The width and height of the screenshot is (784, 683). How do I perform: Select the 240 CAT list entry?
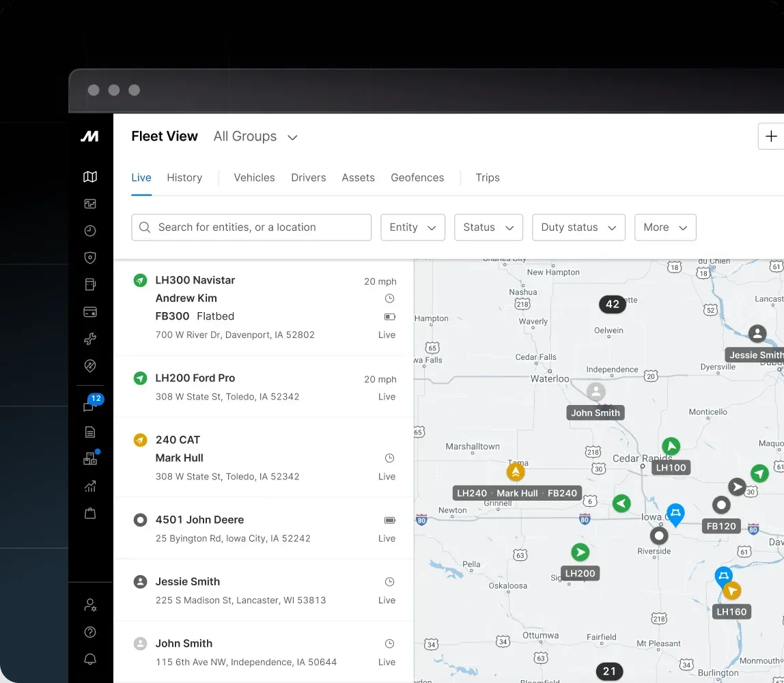point(264,458)
